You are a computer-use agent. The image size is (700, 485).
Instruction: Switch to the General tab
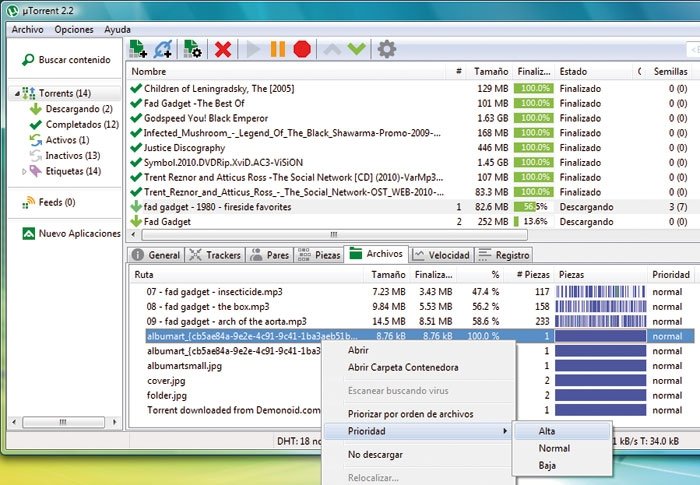156,255
